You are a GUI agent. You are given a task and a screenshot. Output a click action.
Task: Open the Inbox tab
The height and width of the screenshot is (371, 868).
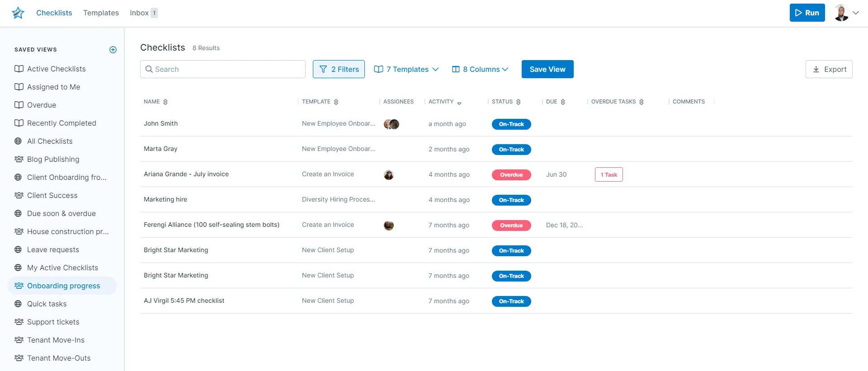coord(143,13)
